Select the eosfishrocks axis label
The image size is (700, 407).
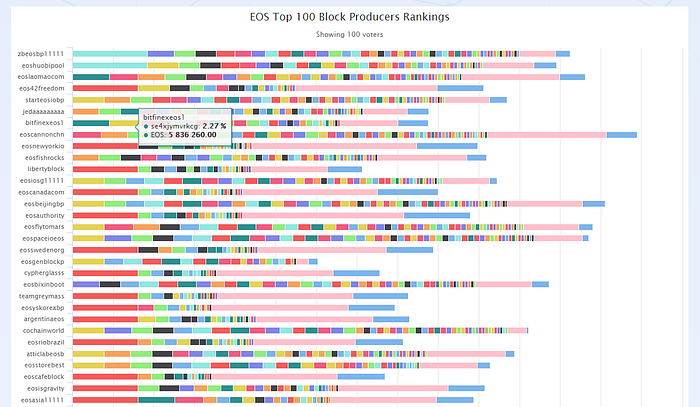(x=44, y=158)
